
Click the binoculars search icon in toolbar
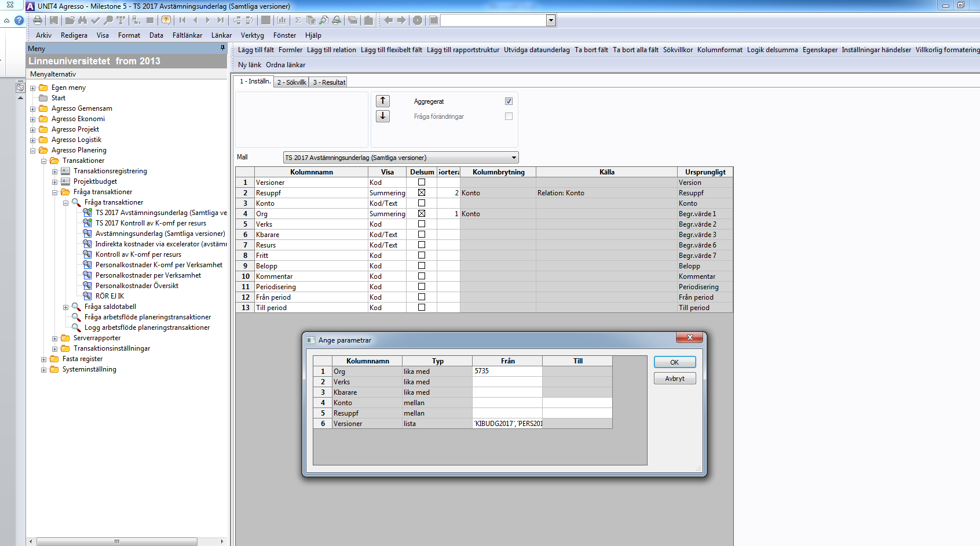point(82,20)
